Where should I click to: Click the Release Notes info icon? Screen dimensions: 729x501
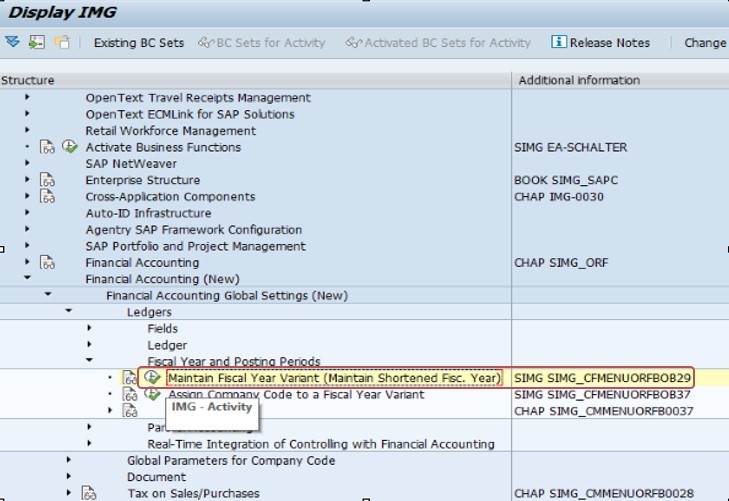(558, 42)
